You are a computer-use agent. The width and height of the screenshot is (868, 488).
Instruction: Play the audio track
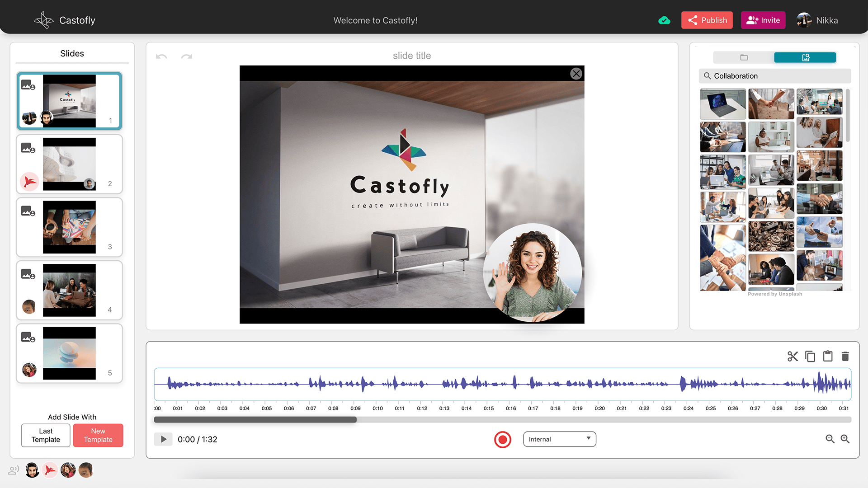coord(163,439)
